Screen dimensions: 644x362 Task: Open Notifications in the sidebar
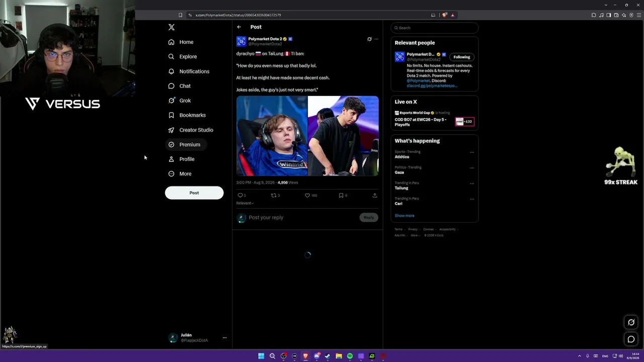coord(189,71)
